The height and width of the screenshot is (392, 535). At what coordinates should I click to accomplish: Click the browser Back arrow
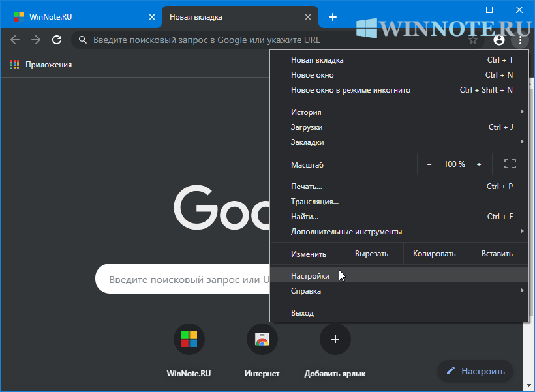coord(15,40)
